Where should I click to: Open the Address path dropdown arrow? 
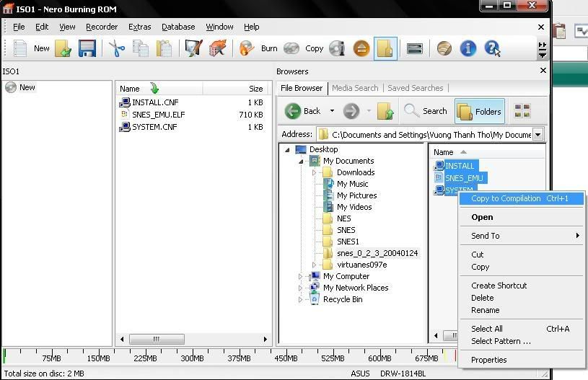537,135
